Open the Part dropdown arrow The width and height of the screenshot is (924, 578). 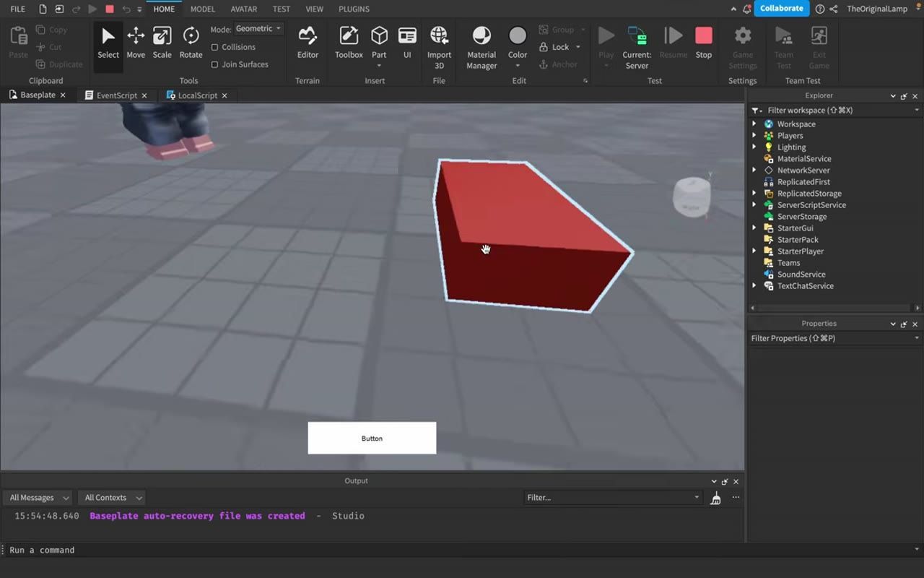(379, 66)
